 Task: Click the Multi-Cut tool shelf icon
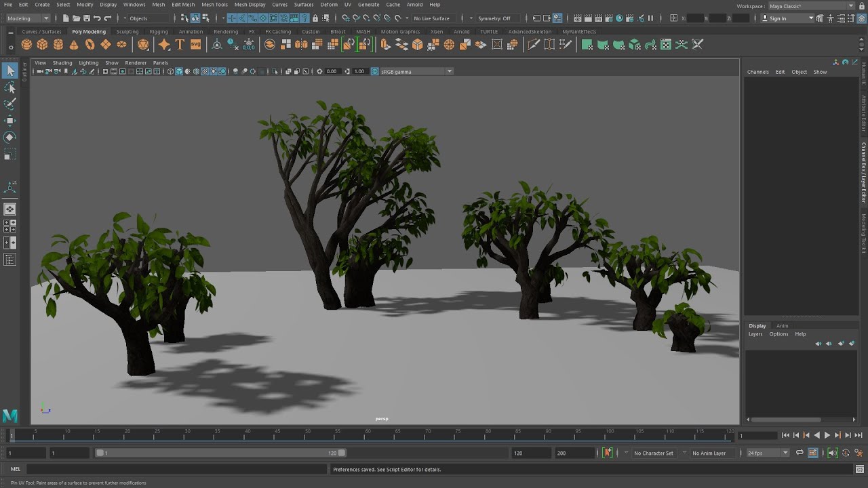(x=534, y=45)
